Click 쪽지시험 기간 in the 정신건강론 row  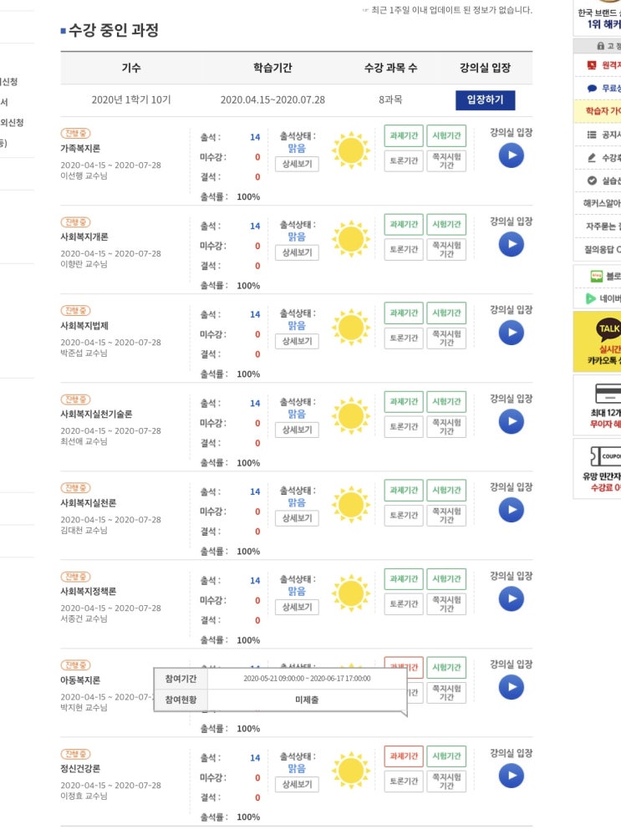point(446,781)
